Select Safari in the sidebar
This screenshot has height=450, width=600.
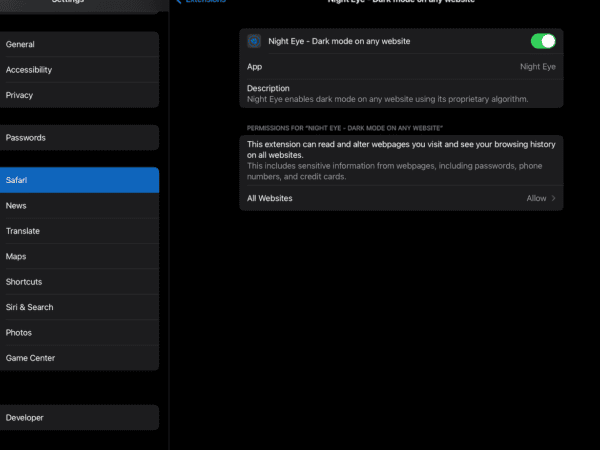point(79,180)
